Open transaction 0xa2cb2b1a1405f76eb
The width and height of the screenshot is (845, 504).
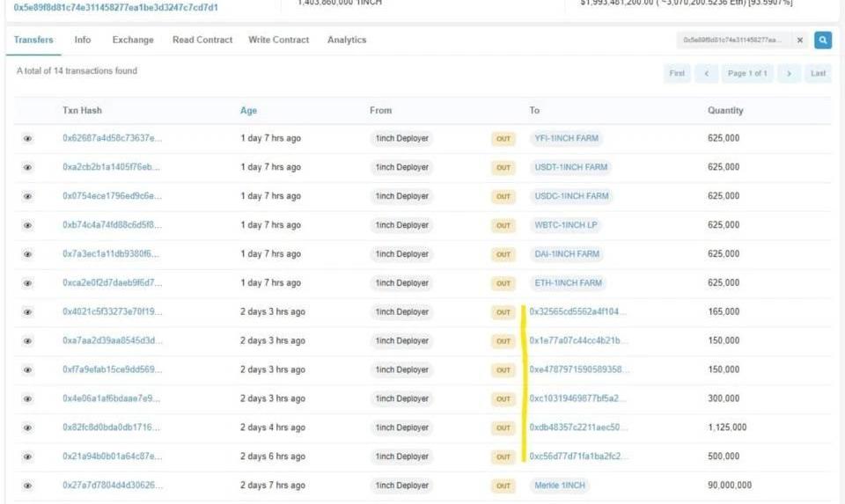pyautogui.click(x=111, y=167)
